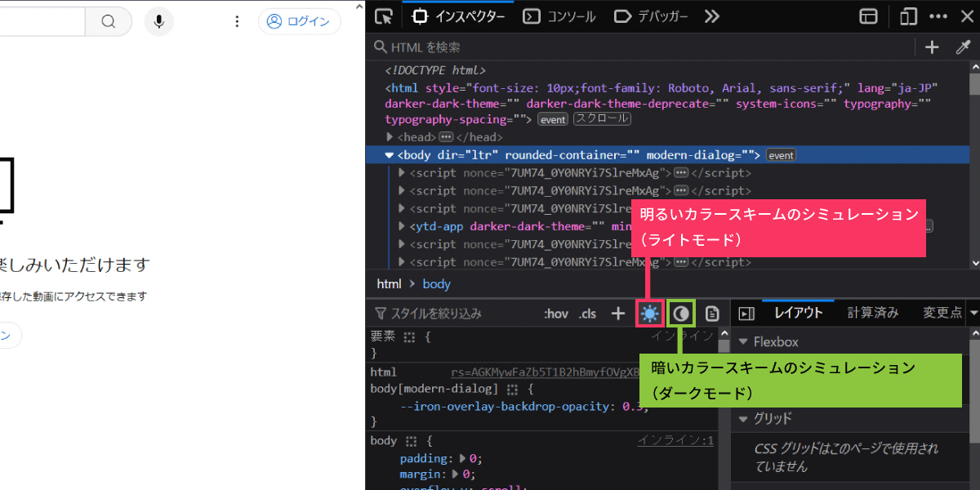Image resolution: width=980 pixels, height=490 pixels.
Task: Click the body[modern-dialog] selector text
Action: [x=434, y=389]
